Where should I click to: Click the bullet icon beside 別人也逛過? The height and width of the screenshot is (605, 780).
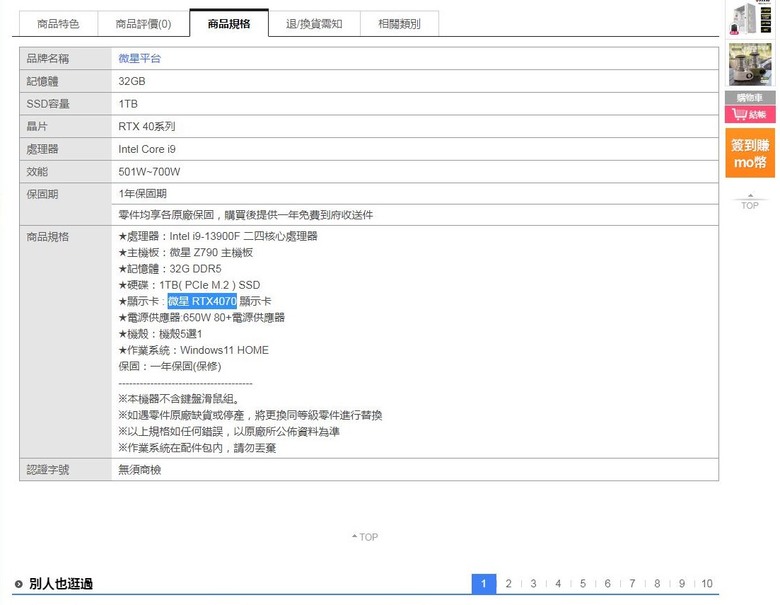(x=19, y=584)
